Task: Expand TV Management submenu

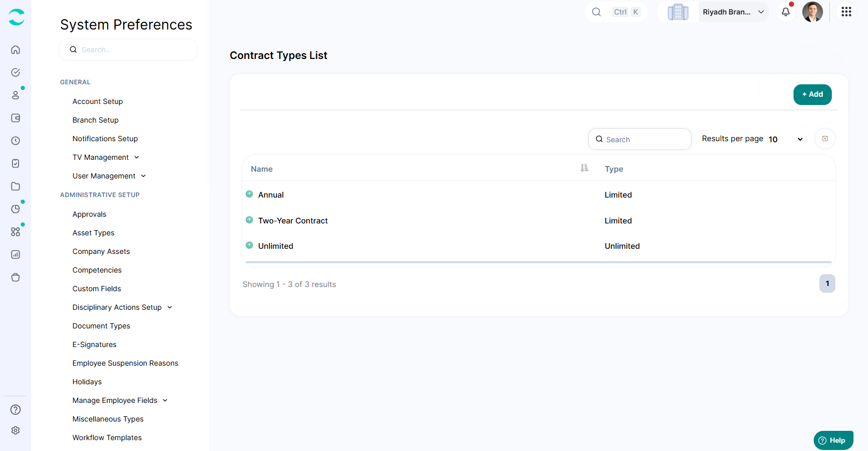Action: pyautogui.click(x=106, y=157)
